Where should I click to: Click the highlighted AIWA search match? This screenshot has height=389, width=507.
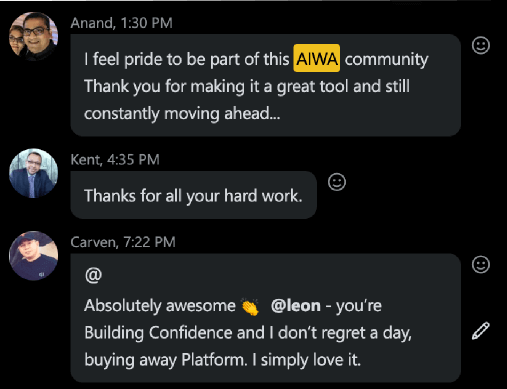point(317,58)
